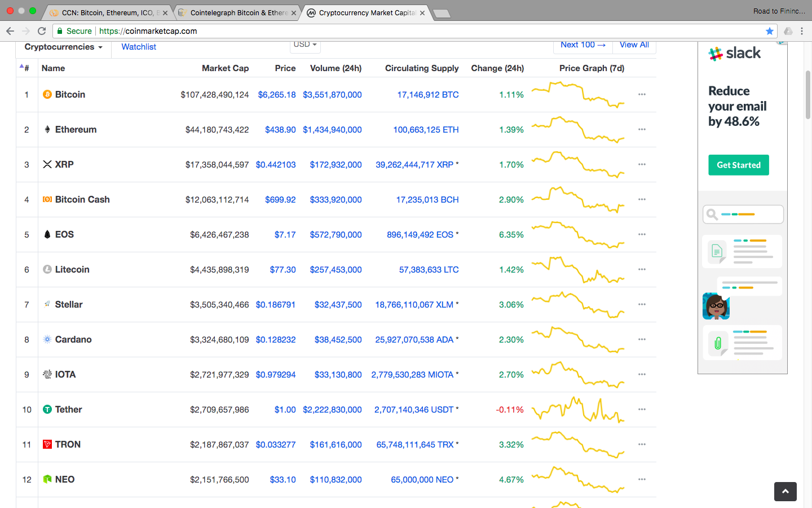
Task: Open the Ethereum name link
Action: pyautogui.click(x=76, y=129)
